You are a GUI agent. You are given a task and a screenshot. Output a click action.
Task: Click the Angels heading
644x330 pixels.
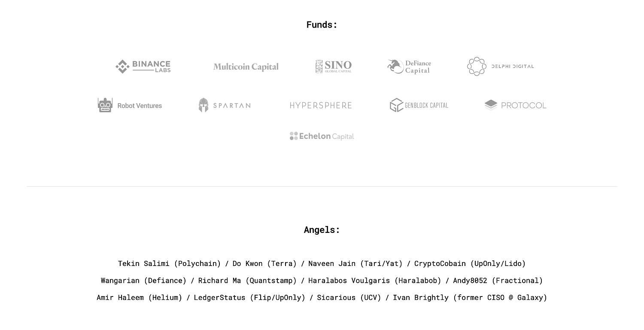[322, 230]
